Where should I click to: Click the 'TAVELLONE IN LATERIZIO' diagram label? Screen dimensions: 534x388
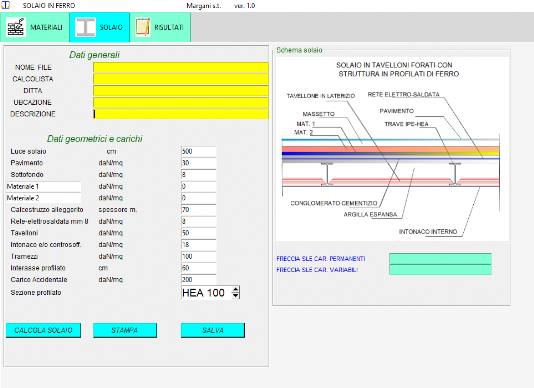coord(320,96)
